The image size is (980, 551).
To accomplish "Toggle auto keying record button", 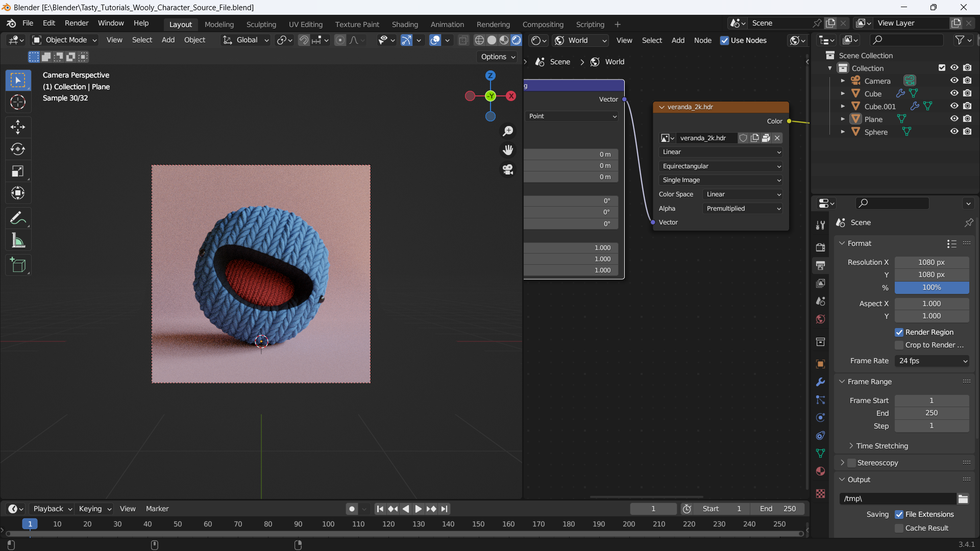I will (352, 509).
